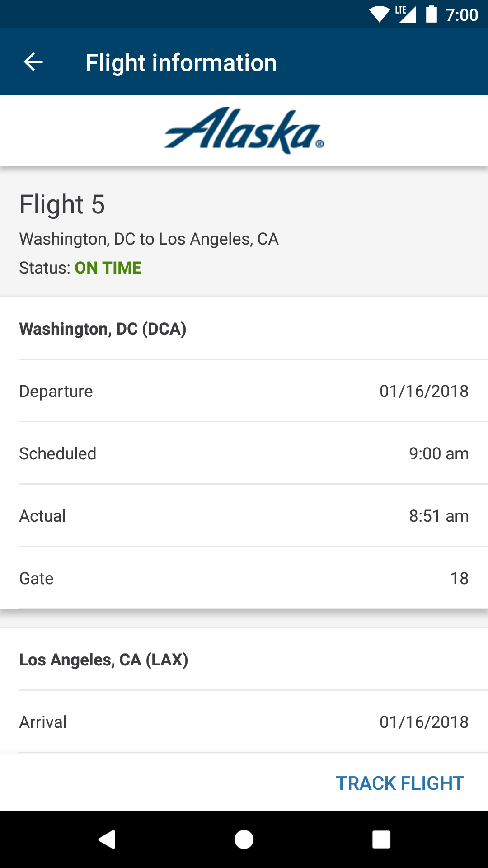Tap the Scheduled 9:00 am row

tap(244, 453)
